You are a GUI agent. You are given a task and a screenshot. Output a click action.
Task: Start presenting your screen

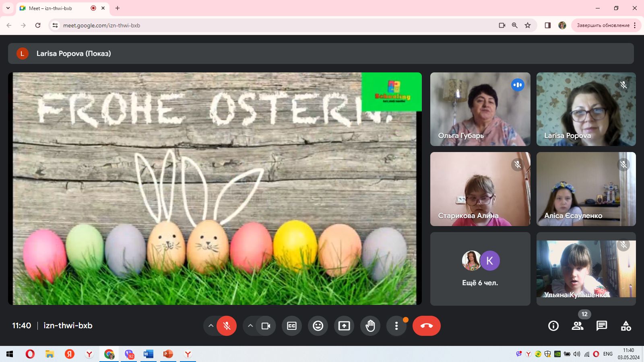pyautogui.click(x=344, y=326)
